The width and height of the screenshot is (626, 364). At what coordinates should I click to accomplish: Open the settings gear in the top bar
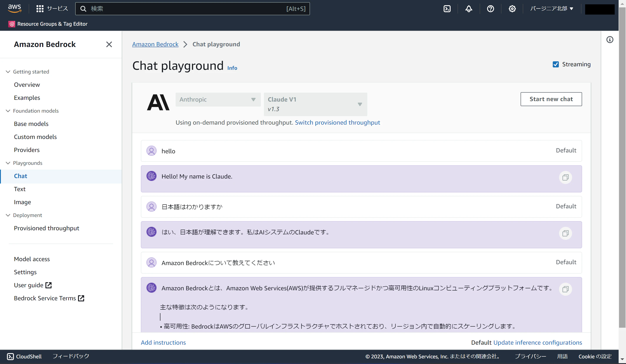(x=512, y=9)
